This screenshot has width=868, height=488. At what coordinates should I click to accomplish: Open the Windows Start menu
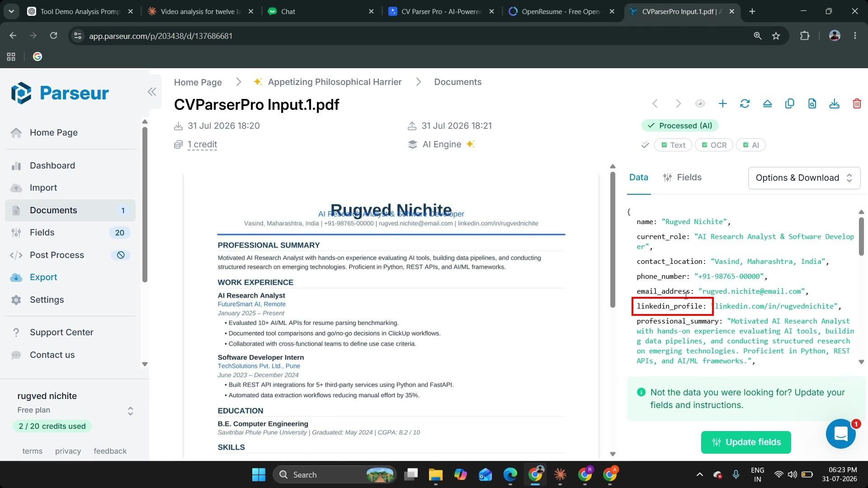coord(259,475)
